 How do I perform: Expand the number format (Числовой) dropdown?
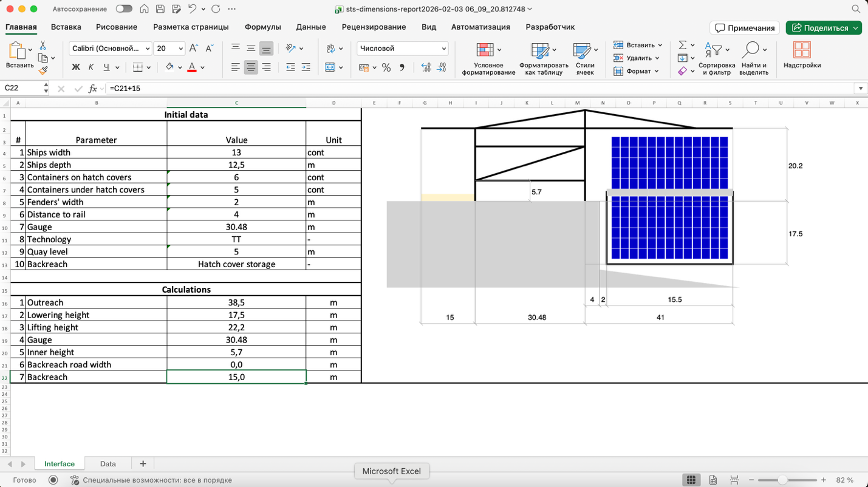coord(443,49)
